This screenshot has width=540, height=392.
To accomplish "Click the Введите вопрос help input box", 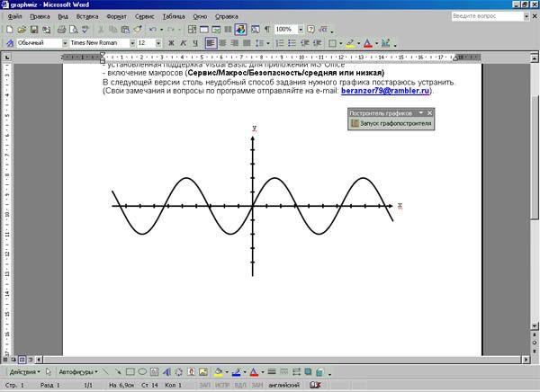I will click(488, 16).
